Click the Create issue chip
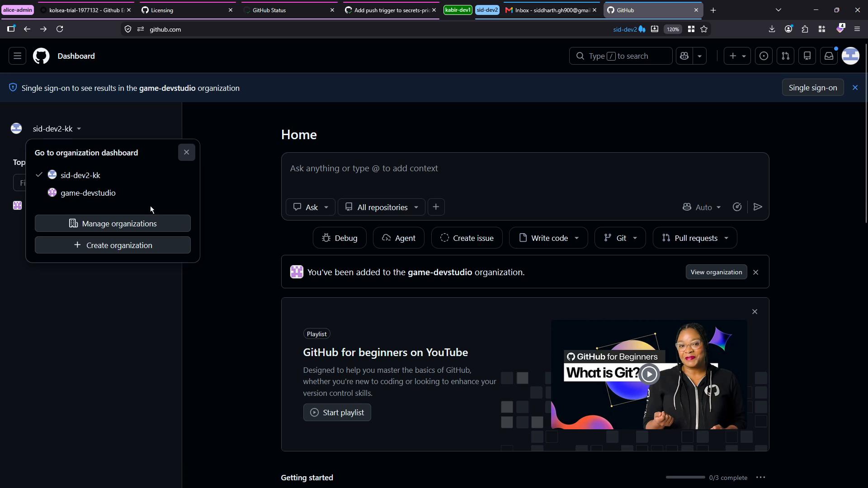Image resolution: width=868 pixels, height=488 pixels. point(467,238)
